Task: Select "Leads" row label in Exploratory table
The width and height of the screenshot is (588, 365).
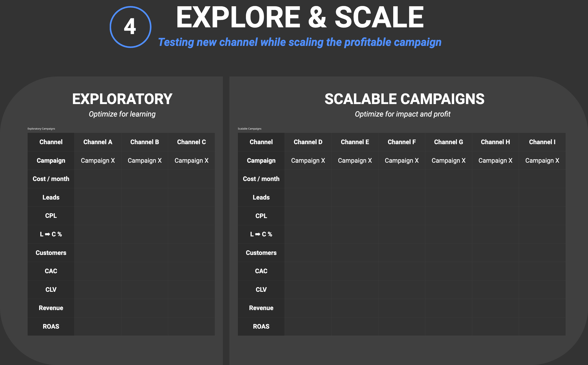Action: (51, 197)
